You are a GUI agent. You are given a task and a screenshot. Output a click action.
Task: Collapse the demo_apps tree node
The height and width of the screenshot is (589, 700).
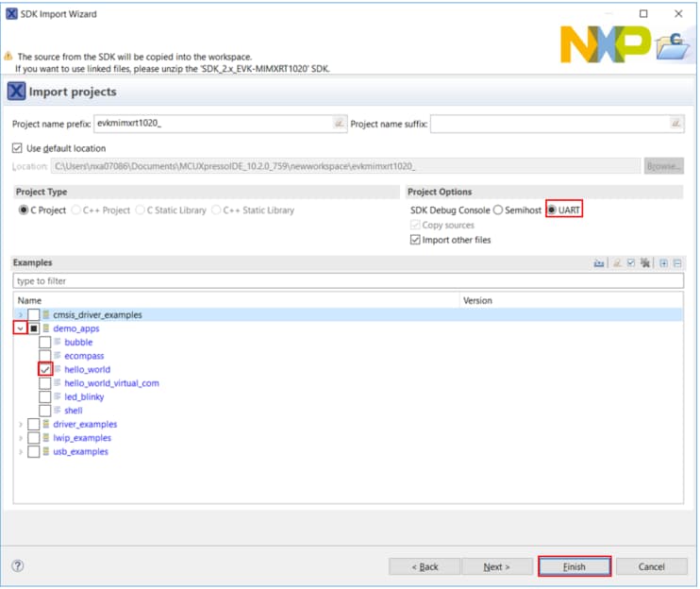20,328
